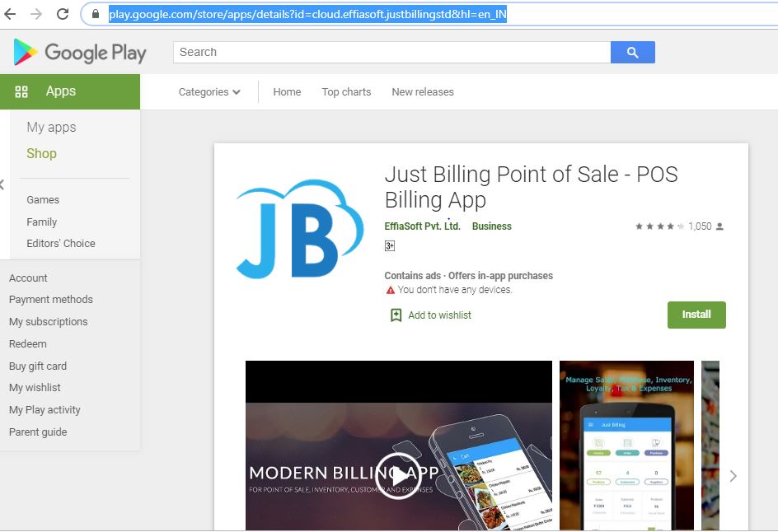This screenshot has height=532, width=778.
Task: Click Redeem link
Action: tap(27, 344)
